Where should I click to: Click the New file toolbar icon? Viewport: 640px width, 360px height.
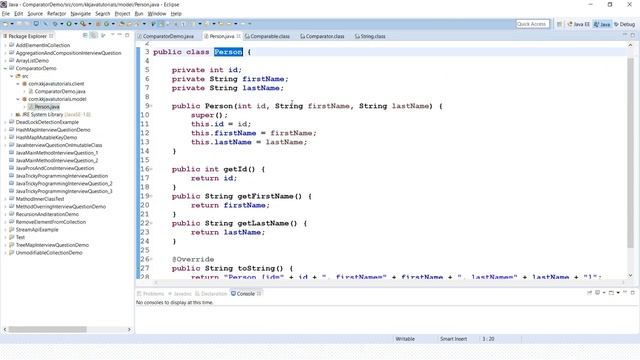click(x=5, y=24)
